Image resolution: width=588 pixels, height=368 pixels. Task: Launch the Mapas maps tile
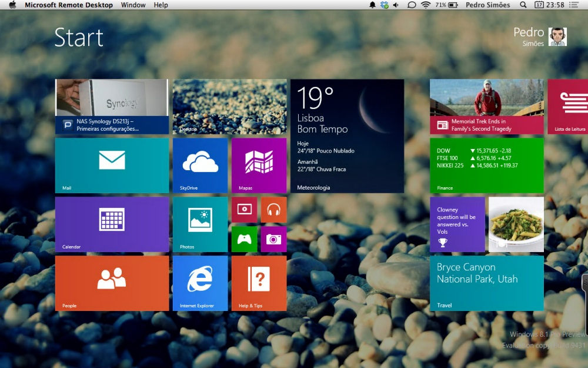259,165
